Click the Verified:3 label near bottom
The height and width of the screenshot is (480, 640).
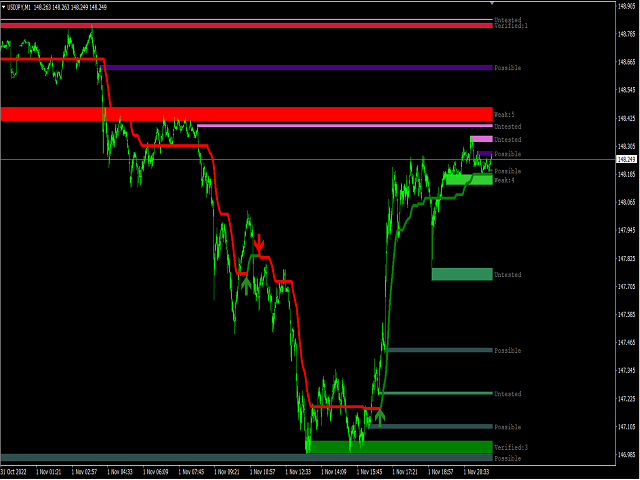pyautogui.click(x=510, y=447)
